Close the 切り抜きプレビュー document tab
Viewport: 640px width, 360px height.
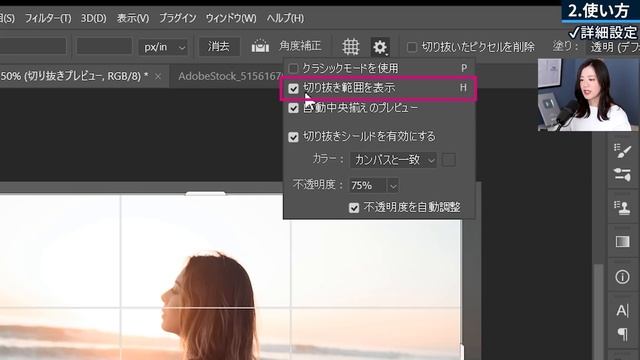158,76
